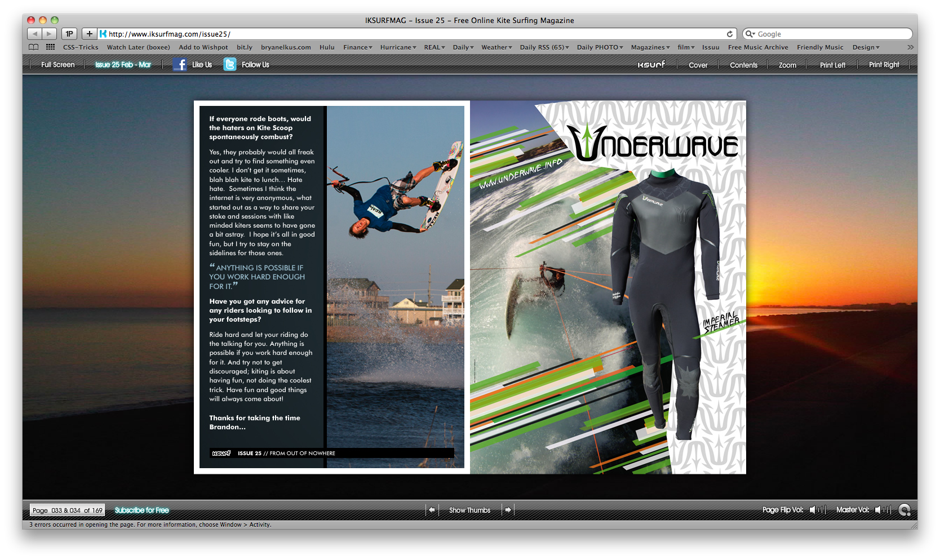Click the Underwave wetsuit ad page
Screen dimensions: 940x560
click(608, 287)
